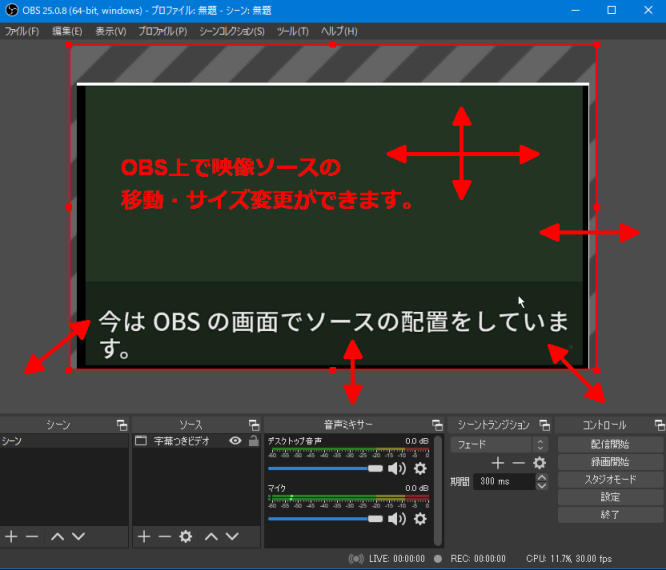Open the ヘルプ(H) menu
This screenshot has width=666, height=570.
(x=339, y=31)
